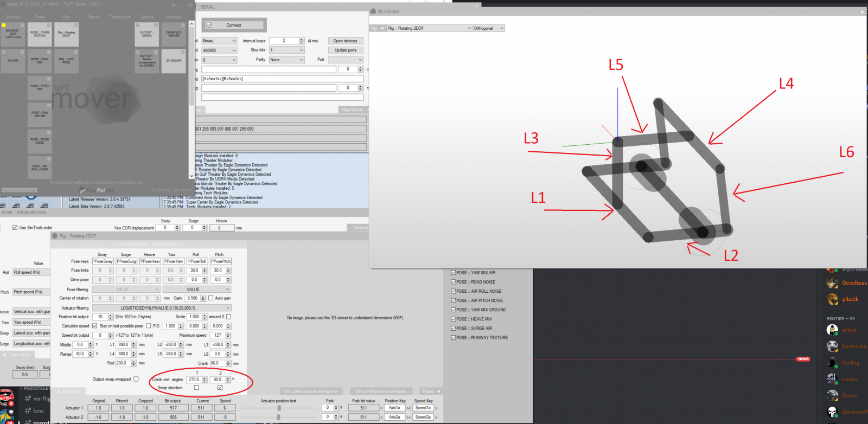Switch to the Poses tab in Mover
Viewport: 868px width, 424px height.
click(40, 17)
